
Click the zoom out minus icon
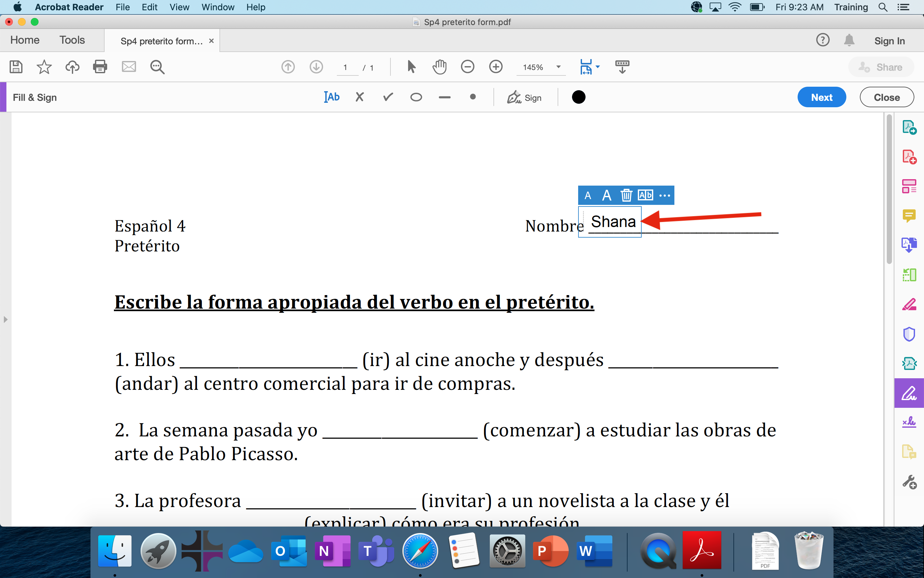[x=467, y=67]
